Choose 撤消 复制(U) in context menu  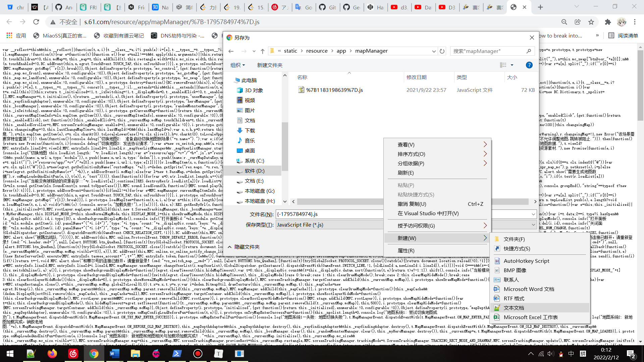437,204
